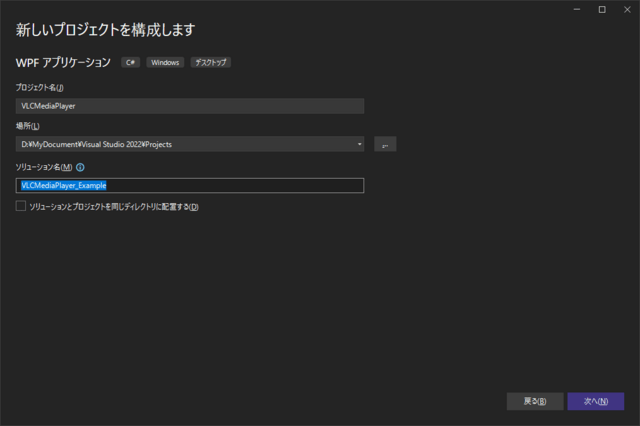Screen dimensions: 640x426
Task: Click the 場所(L) location label
Action: (28, 126)
